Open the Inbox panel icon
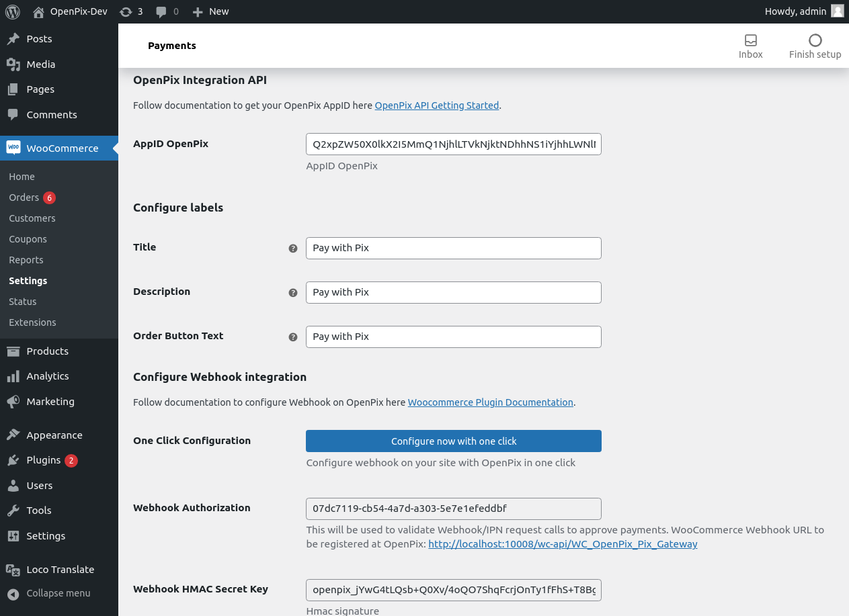 [x=751, y=40]
